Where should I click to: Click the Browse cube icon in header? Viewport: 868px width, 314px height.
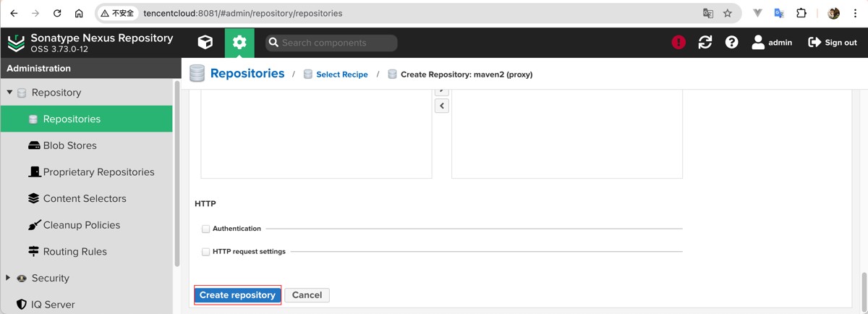coord(205,43)
